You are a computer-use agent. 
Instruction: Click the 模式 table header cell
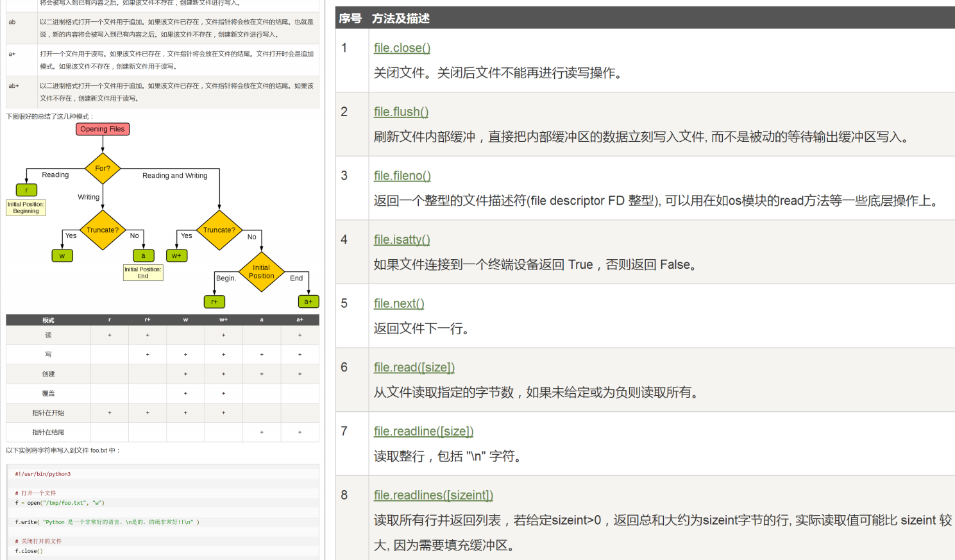[x=48, y=320]
